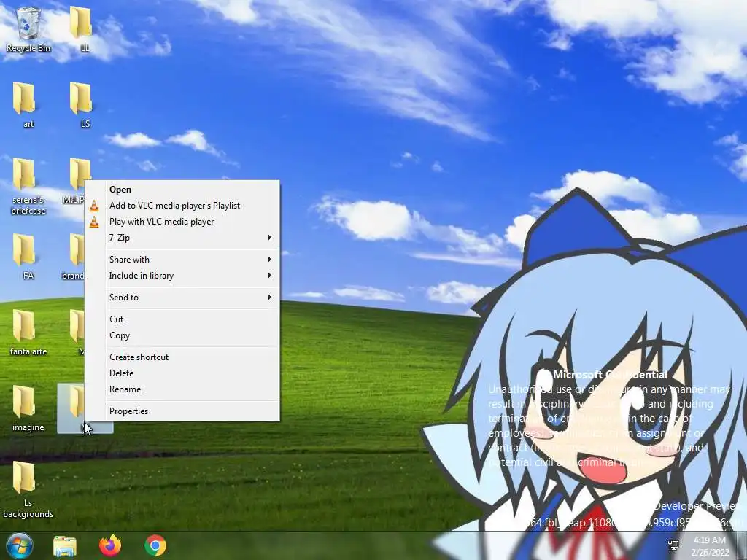Open the taskbar clock showing 4:19 AM
747x560 pixels.
(x=710, y=545)
